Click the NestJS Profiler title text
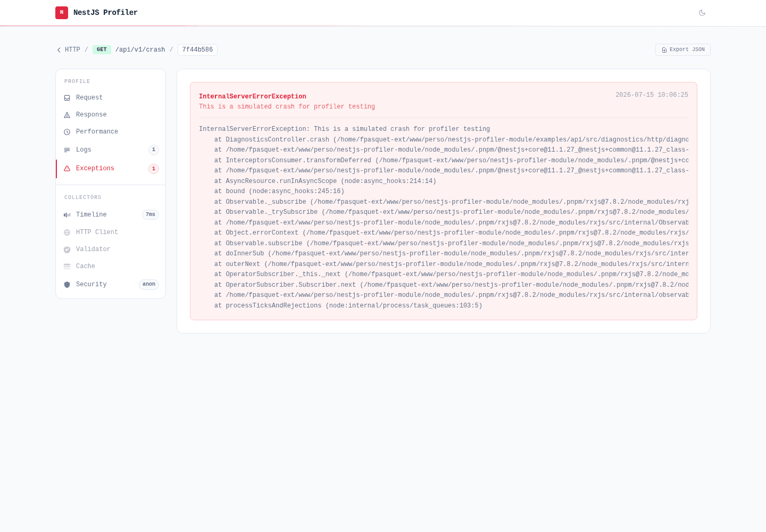766x532 pixels. 105,13
